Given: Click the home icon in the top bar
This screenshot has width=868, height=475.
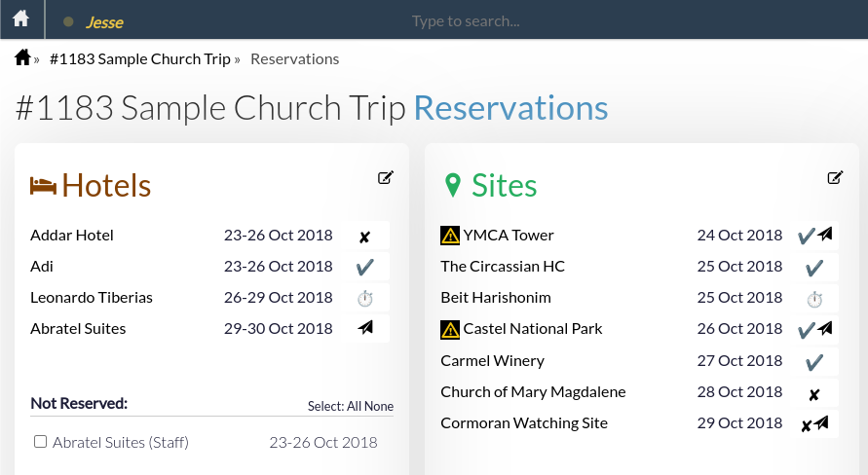Looking at the screenshot, I should click(x=21, y=19).
